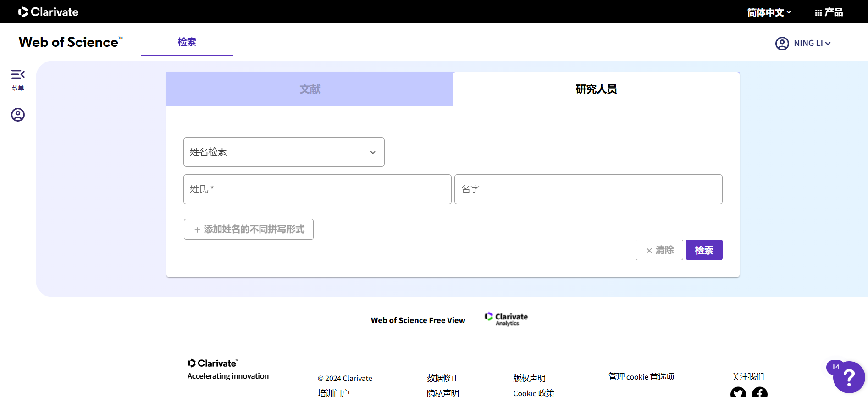
Task: Open the 隐私声明 footer link
Action: pyautogui.click(x=442, y=393)
